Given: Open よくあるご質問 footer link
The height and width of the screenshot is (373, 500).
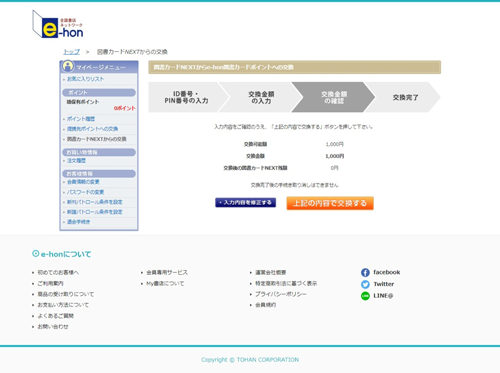Looking at the screenshot, I should (x=55, y=316).
